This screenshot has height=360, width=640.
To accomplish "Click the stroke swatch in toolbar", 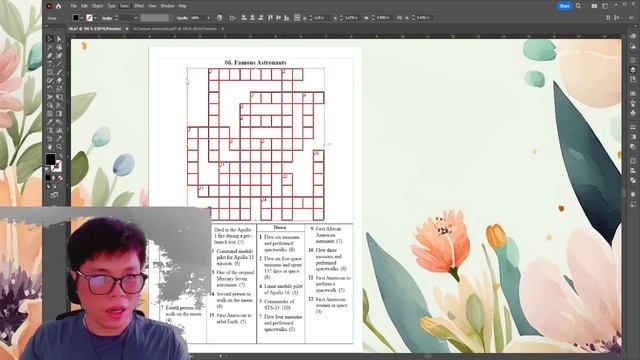I will click(57, 166).
